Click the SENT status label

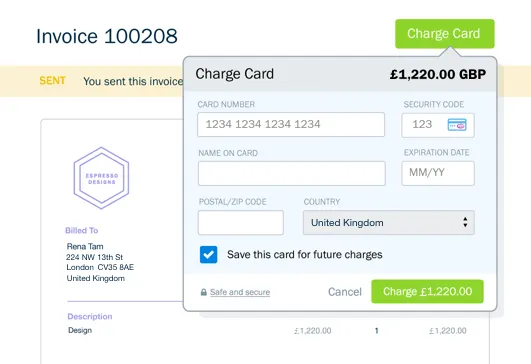pos(52,81)
